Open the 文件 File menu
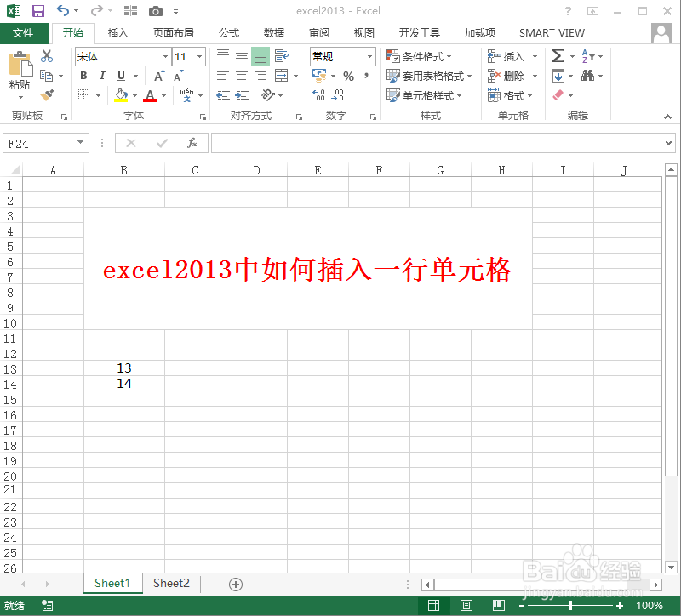681x616 pixels. coord(24,33)
